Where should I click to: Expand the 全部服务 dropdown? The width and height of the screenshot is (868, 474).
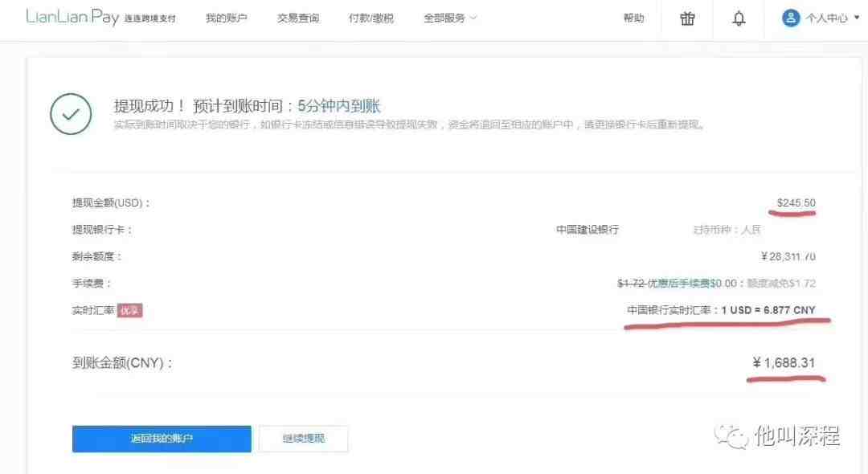[x=449, y=18]
